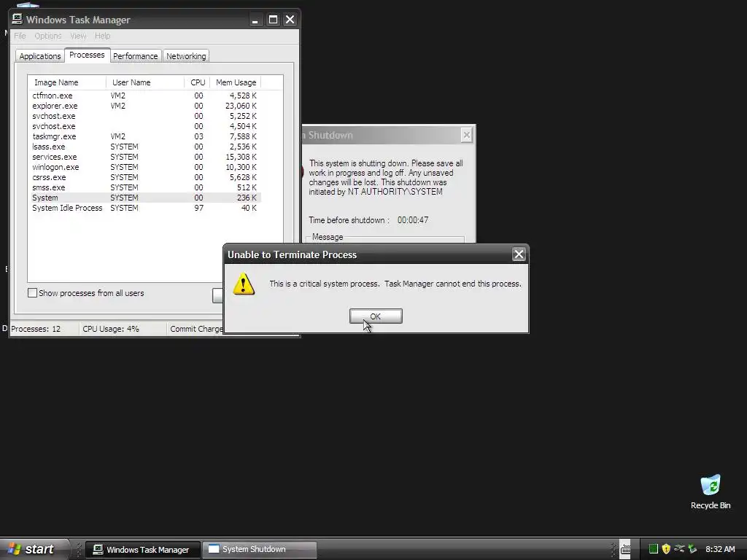
Task: Click the warning triangle icon in the dialog
Action: pos(244,284)
